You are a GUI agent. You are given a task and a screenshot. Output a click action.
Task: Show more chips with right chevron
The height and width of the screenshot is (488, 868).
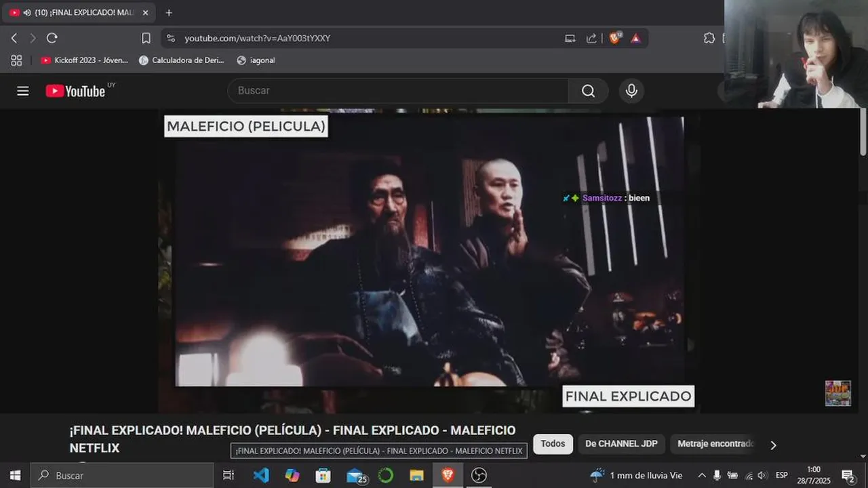point(773,445)
